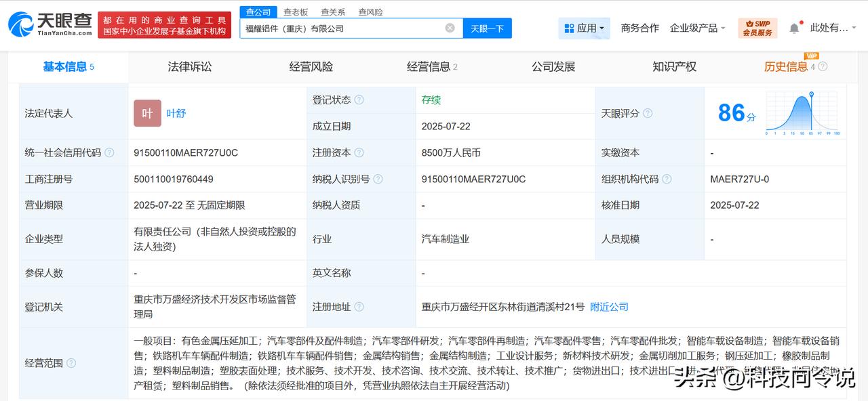Click the 天眼一下 search button

(488, 28)
